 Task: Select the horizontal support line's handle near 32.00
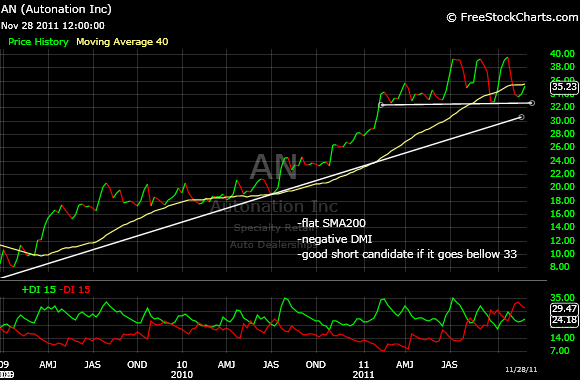pyautogui.click(x=532, y=103)
